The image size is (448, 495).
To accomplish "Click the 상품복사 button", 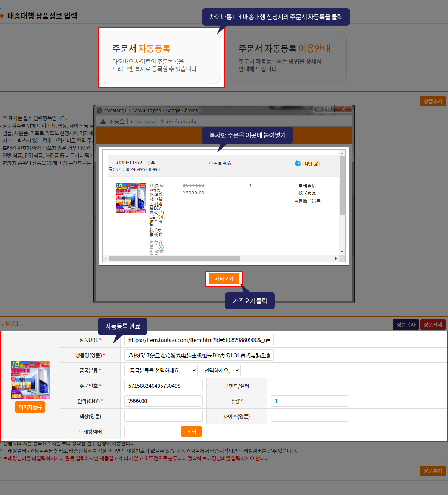I will (x=405, y=324).
